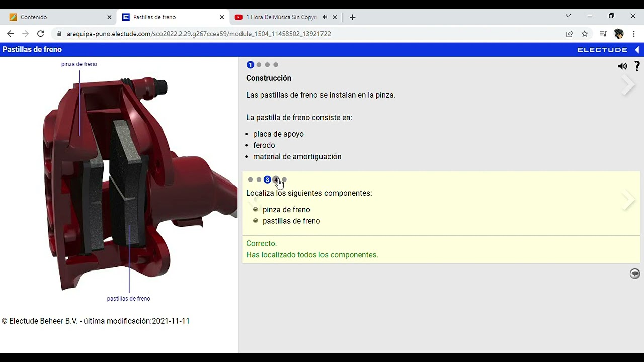The image size is (644, 362).
Task: Select active step 3 in exercise section
Action: point(267,179)
